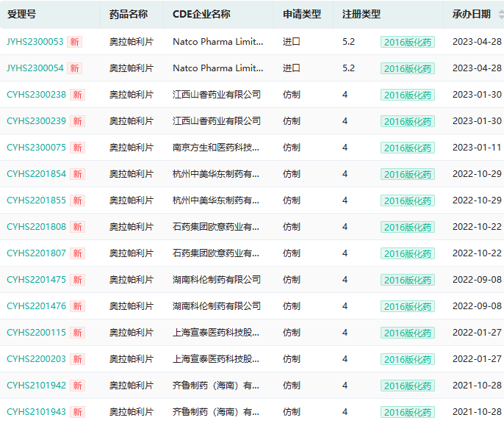The width and height of the screenshot is (504, 423).
Task: Click 进口 application type in row JYHS2300054
Action: click(292, 68)
